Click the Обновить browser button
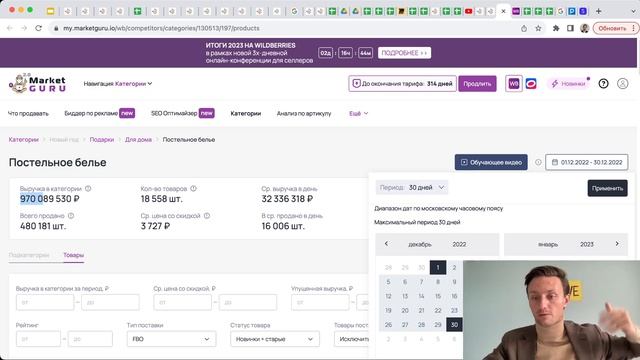 (616, 28)
